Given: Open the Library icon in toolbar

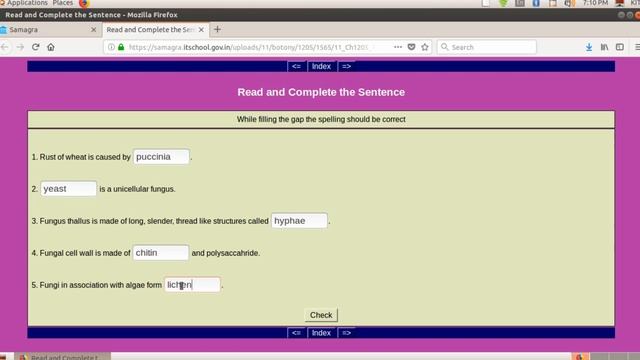Looking at the screenshot, I should pyautogui.click(x=604, y=47).
